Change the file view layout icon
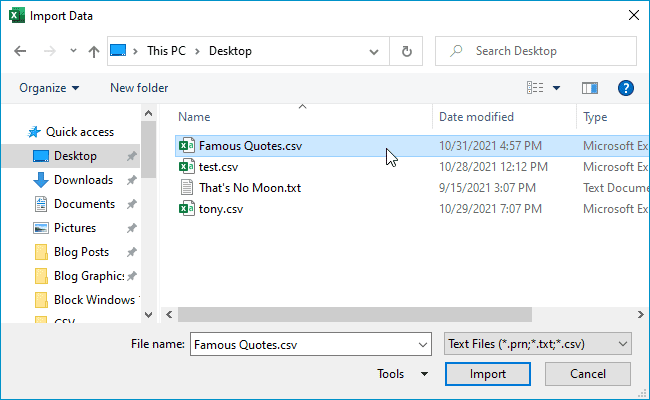650x400 pixels. pos(535,88)
